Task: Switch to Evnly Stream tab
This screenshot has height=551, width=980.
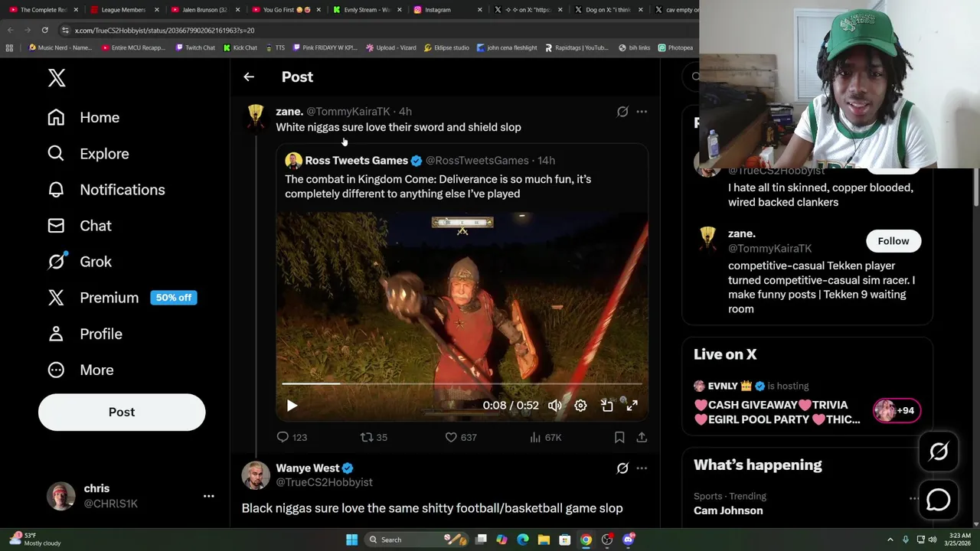Action: click(x=367, y=10)
